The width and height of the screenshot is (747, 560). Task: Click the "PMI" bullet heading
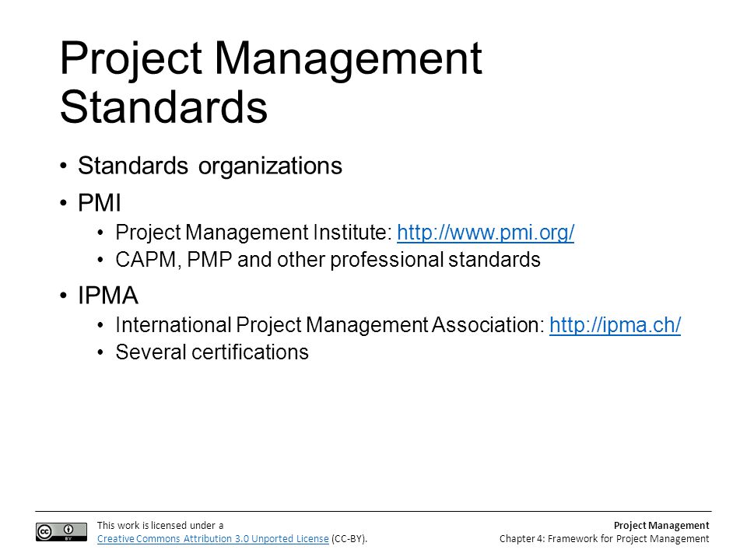point(100,203)
